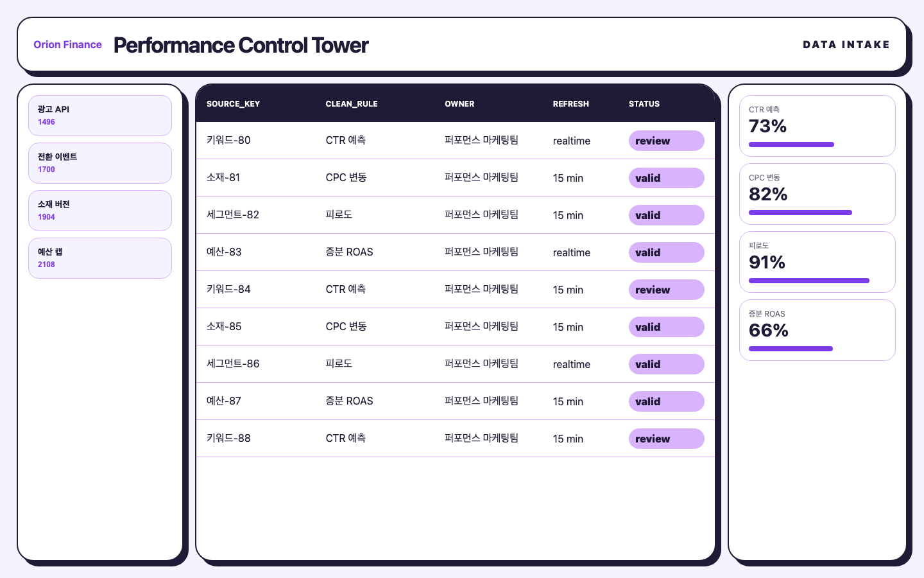Screen dimensions: 924x578
Task: Select the 예산 캡 card
Action: coord(100,258)
